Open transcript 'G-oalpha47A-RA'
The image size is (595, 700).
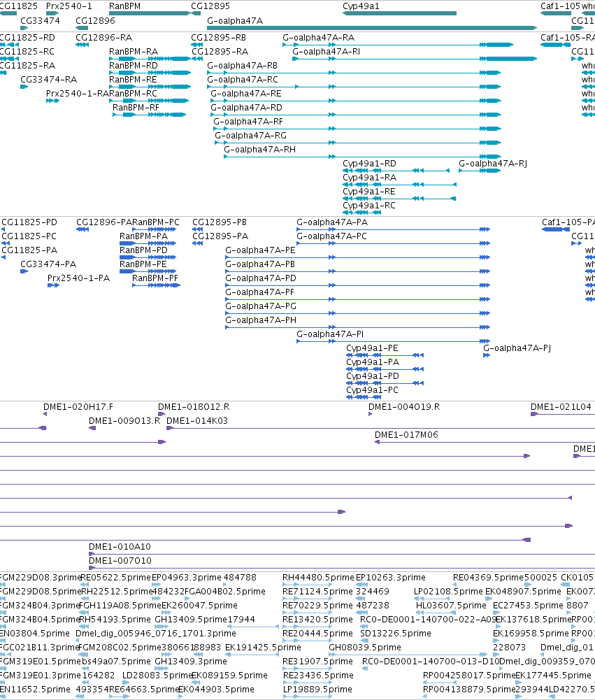click(319, 38)
